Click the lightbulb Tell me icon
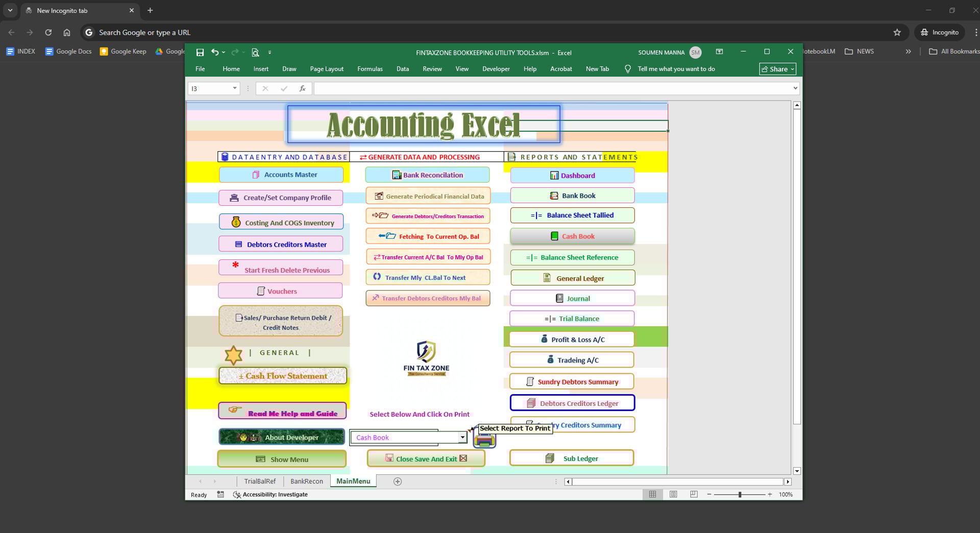Viewport: 980px width, 533px height. coord(628,69)
